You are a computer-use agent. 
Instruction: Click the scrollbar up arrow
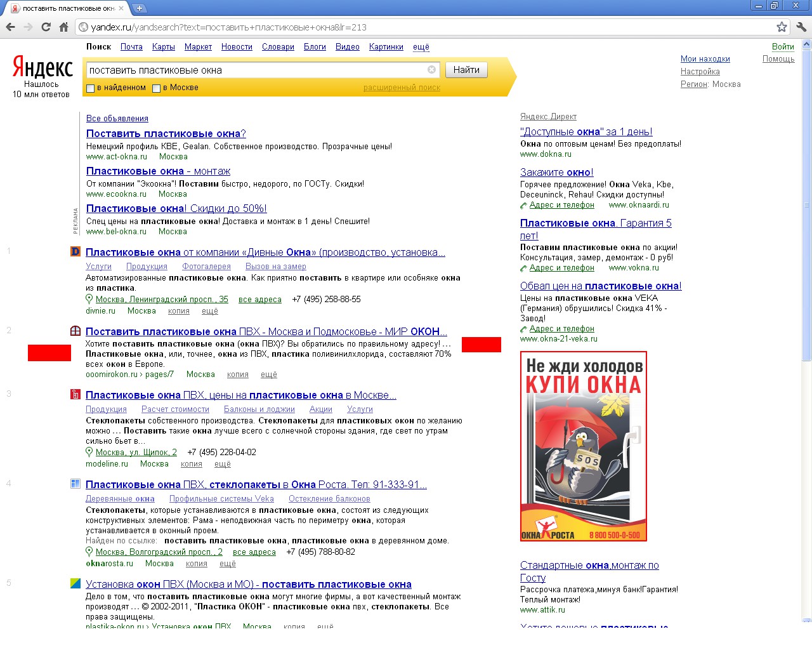click(807, 44)
